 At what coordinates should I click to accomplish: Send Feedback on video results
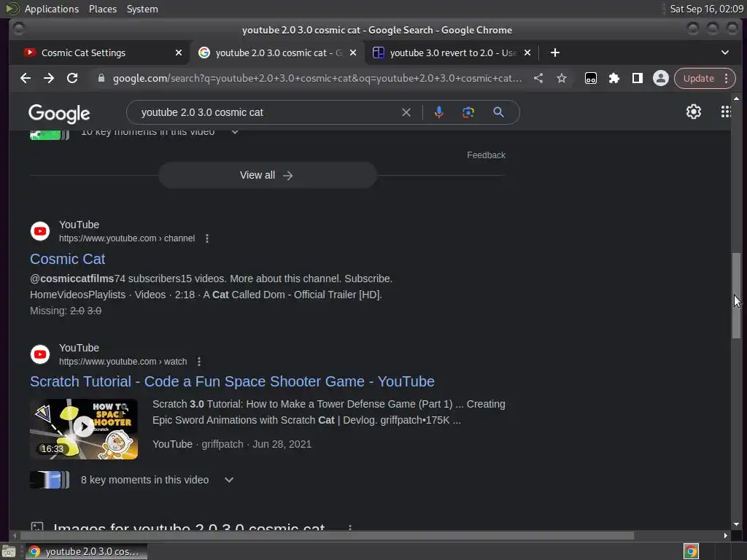tap(486, 155)
